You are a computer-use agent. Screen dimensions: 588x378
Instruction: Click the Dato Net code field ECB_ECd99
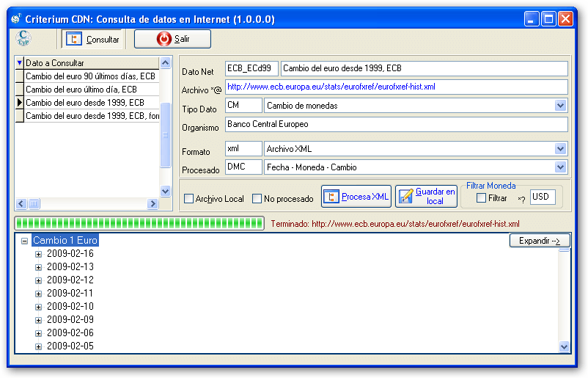[251, 68]
